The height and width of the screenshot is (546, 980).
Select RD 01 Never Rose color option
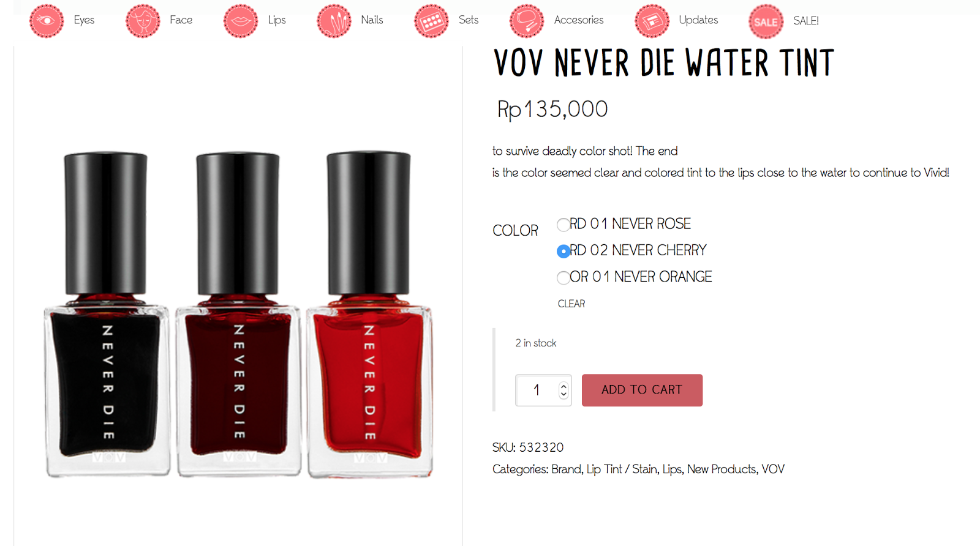(563, 225)
